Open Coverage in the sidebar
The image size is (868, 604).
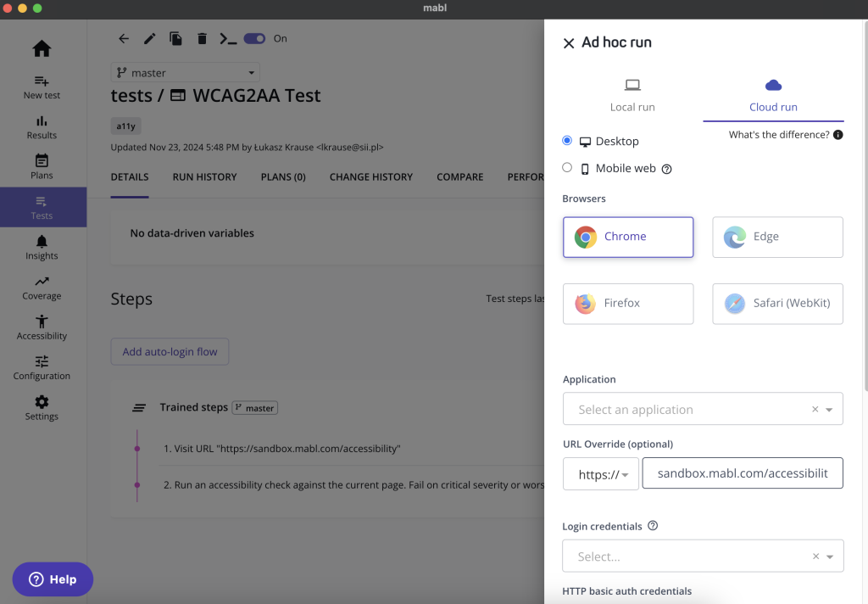click(42, 288)
